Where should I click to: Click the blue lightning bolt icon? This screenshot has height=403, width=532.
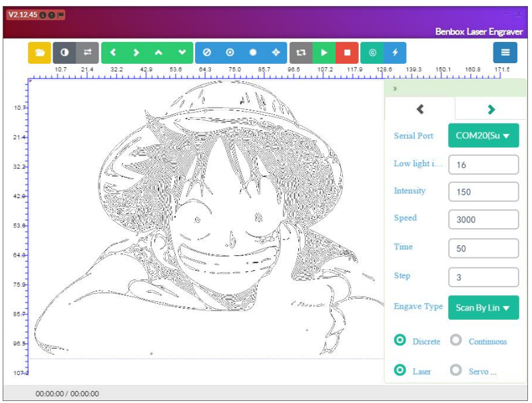[x=395, y=53]
